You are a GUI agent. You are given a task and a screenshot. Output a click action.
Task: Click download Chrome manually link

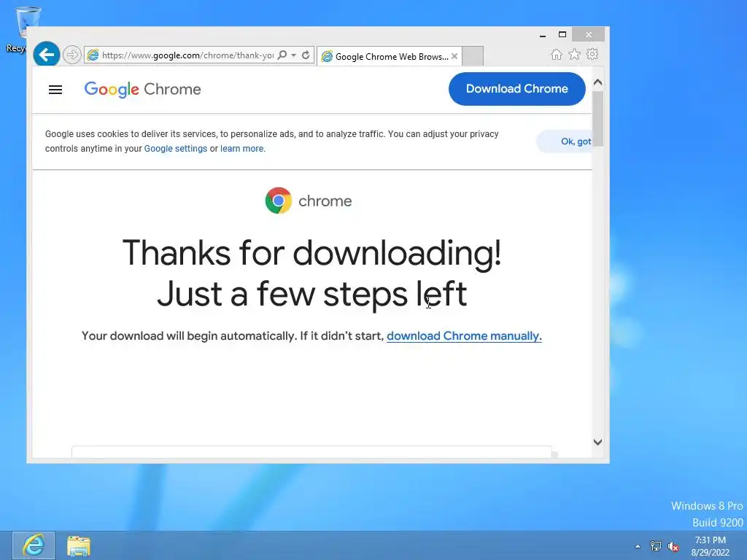click(464, 335)
